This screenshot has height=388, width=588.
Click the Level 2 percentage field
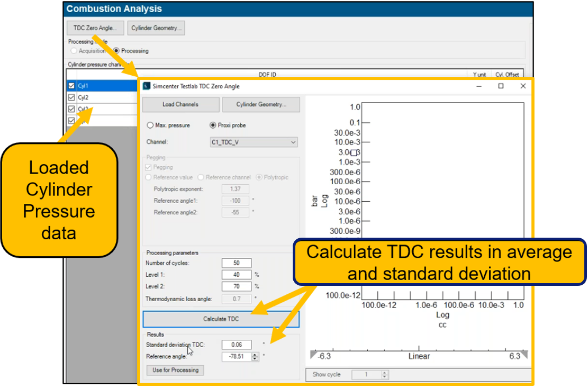coord(236,286)
